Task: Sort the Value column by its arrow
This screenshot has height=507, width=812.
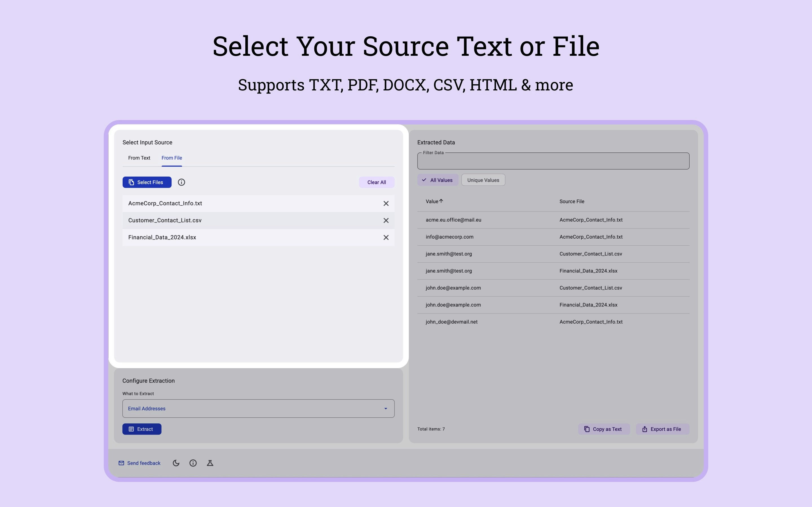Action: click(x=441, y=201)
